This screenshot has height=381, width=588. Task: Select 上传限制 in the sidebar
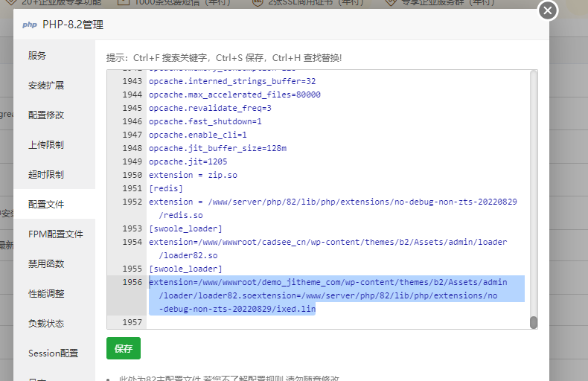(46, 145)
